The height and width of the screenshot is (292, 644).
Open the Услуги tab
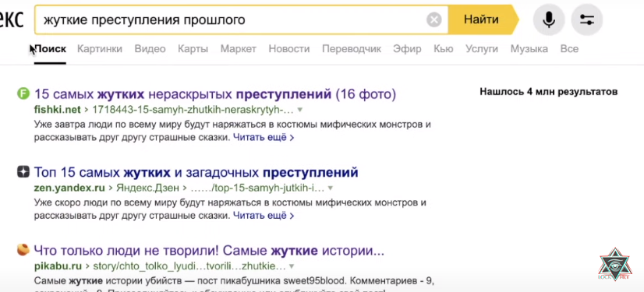pyautogui.click(x=482, y=49)
